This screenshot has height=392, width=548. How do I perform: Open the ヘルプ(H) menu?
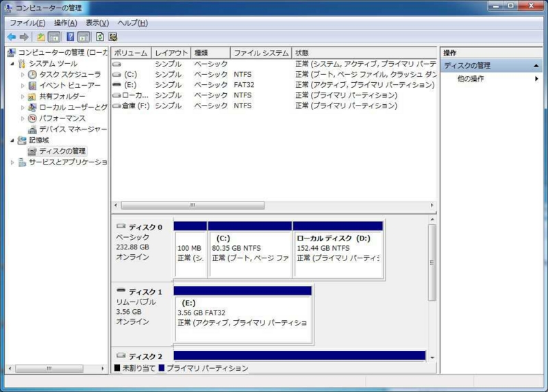pyautogui.click(x=132, y=23)
